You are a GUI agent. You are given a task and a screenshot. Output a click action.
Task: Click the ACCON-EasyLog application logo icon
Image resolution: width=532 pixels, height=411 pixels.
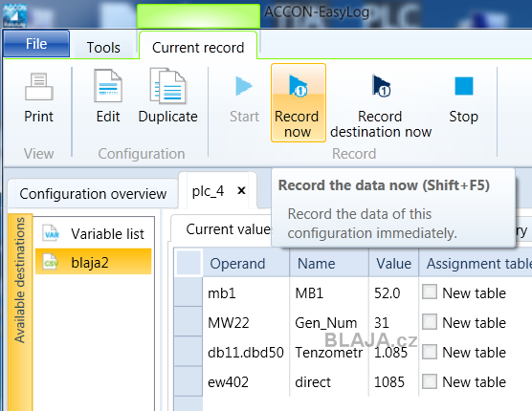[x=15, y=15]
